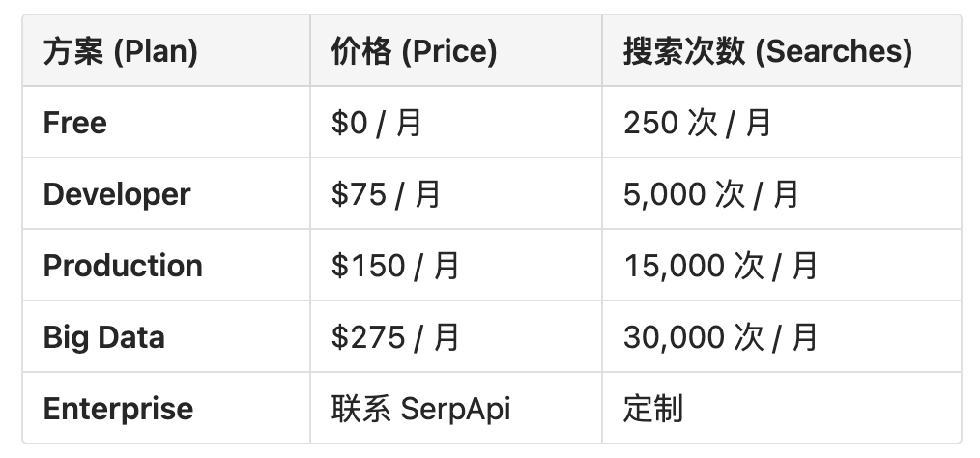
Task: Click the 价格 text in the header
Action: [361, 51]
